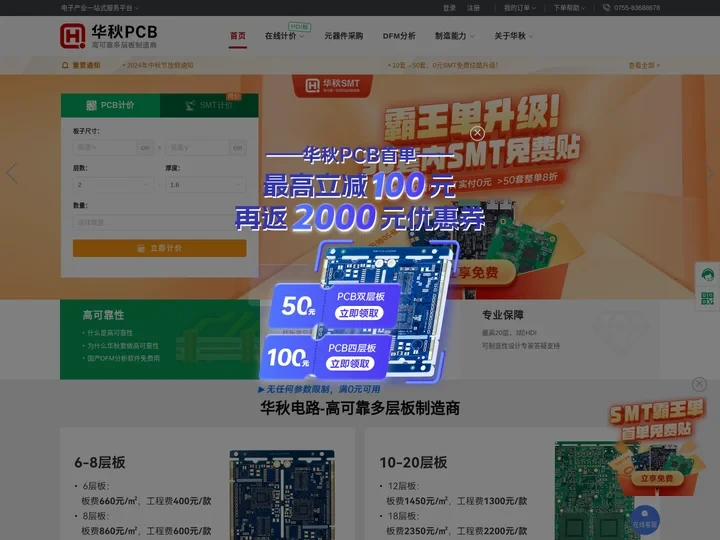Viewport: 720px width, 540px height.
Task: Claim the 100元 PCB四层板 coupon
Action: [x=350, y=364]
